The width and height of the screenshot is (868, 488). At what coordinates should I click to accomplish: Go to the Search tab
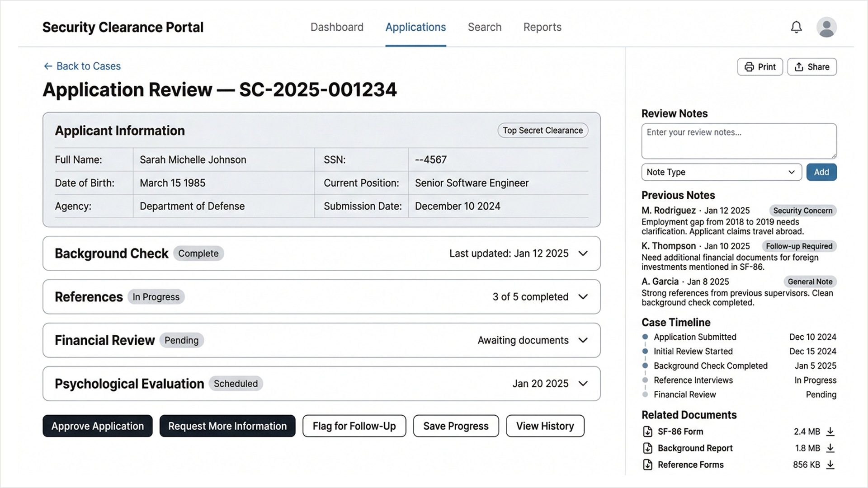pyautogui.click(x=484, y=27)
